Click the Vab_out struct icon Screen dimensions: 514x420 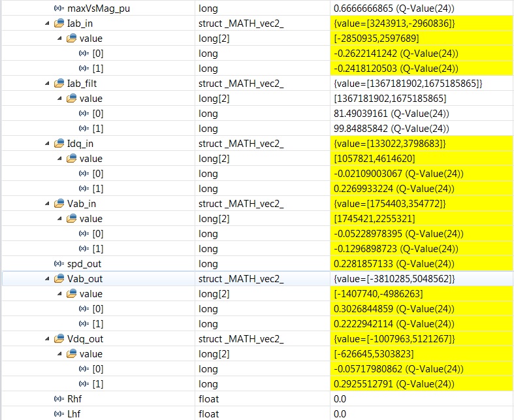pyautogui.click(x=59, y=279)
